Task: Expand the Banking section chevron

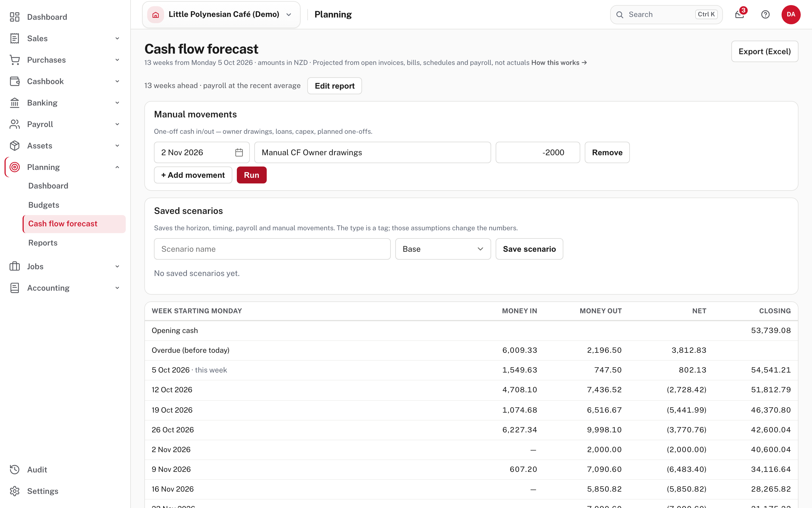Action: tap(117, 103)
